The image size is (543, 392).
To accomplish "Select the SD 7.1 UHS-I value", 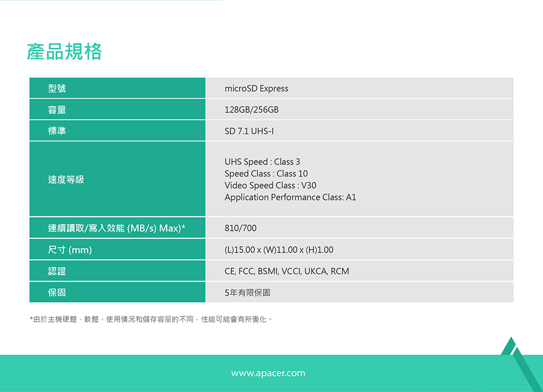I will (x=249, y=131).
